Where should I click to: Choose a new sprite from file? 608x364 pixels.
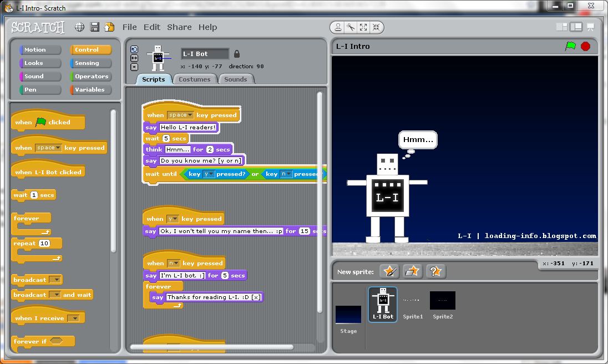(x=413, y=271)
